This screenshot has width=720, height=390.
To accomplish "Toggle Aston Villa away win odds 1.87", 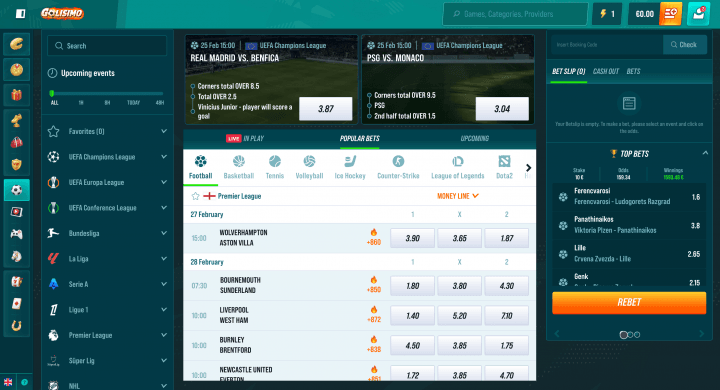I will pos(507,238).
